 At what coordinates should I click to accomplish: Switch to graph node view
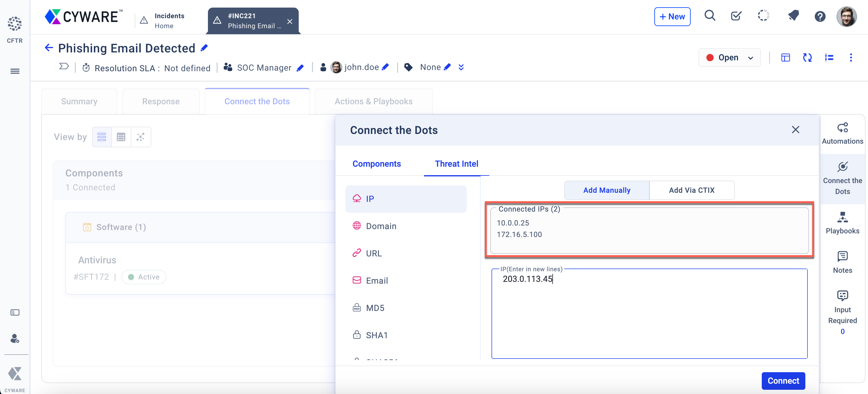(140, 137)
